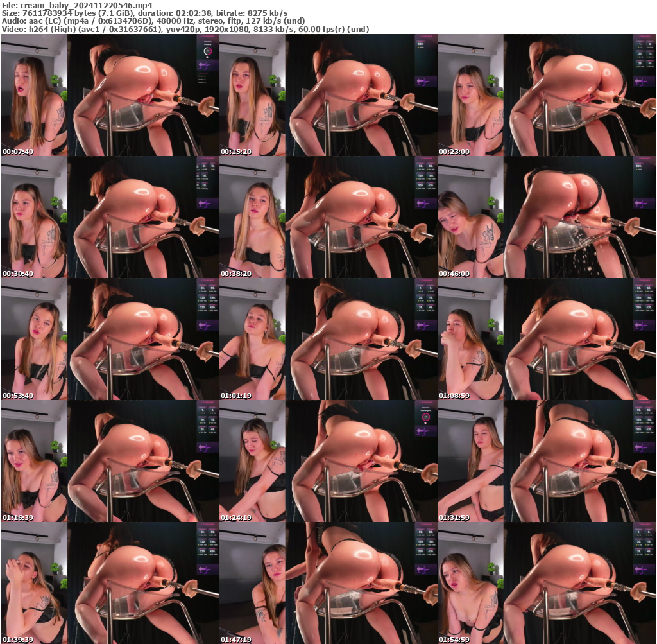The width and height of the screenshot is (657, 644).
Task: Click the Size and duration info line
Action: [144, 13]
